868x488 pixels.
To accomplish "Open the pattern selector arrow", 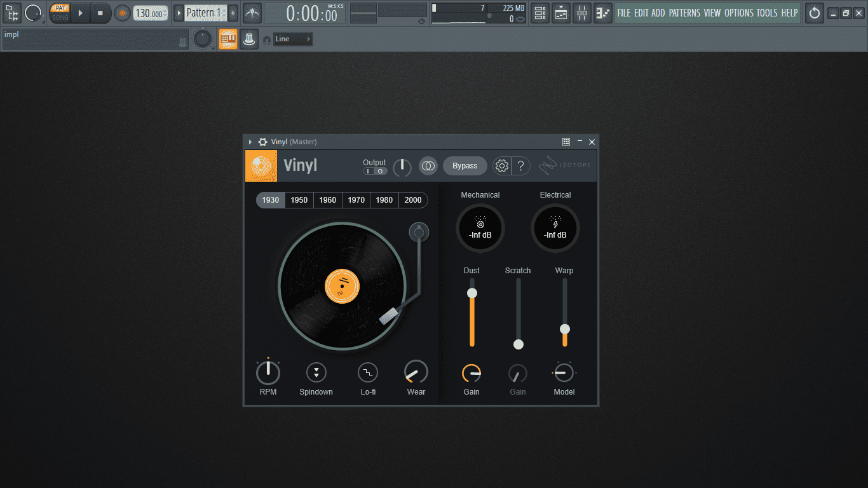I will coord(179,13).
